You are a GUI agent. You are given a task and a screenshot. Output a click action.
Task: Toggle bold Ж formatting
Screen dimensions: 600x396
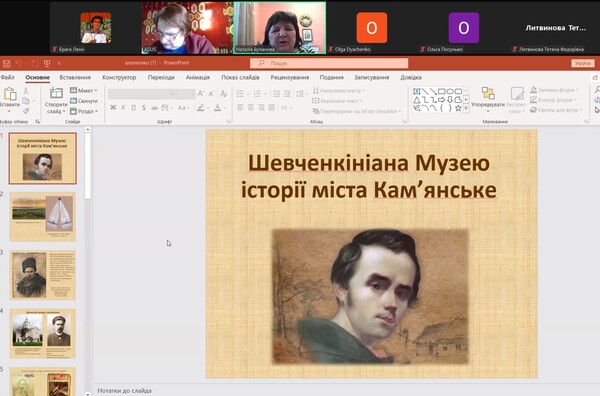pyautogui.click(x=113, y=108)
